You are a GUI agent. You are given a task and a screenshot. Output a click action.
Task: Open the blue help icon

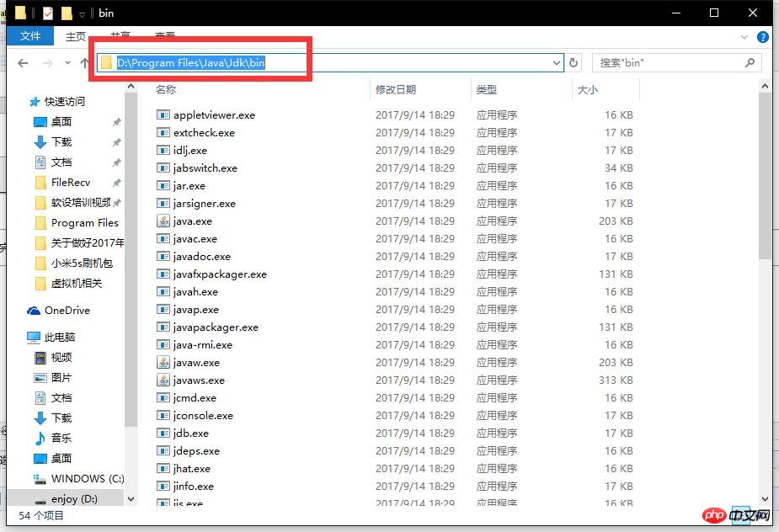click(x=763, y=37)
